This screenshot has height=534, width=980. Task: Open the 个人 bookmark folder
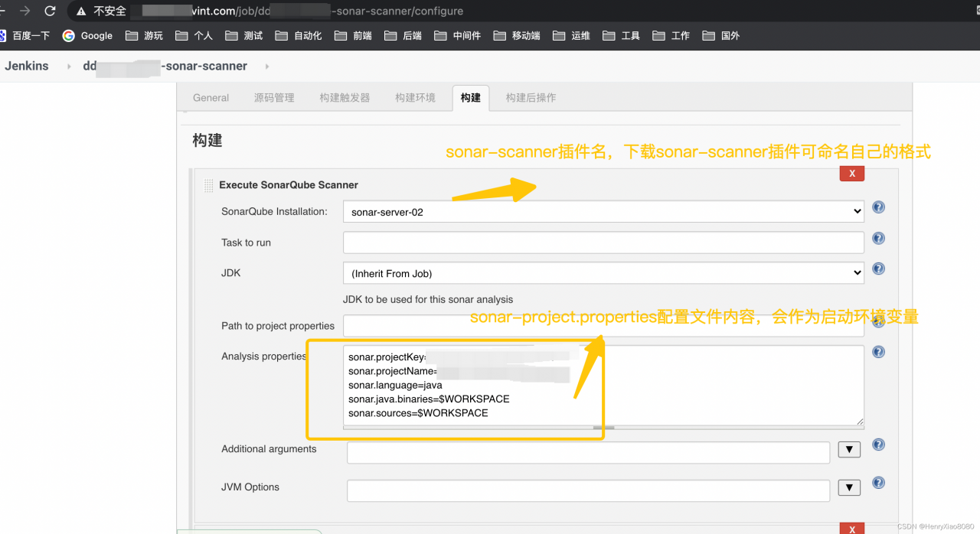pyautogui.click(x=194, y=35)
